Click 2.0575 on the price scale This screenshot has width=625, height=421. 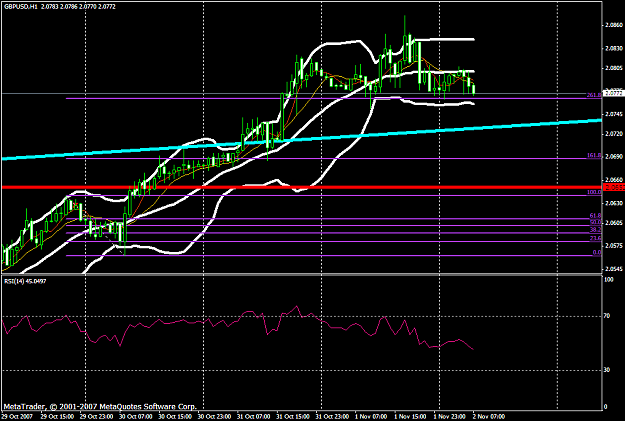(x=614, y=246)
